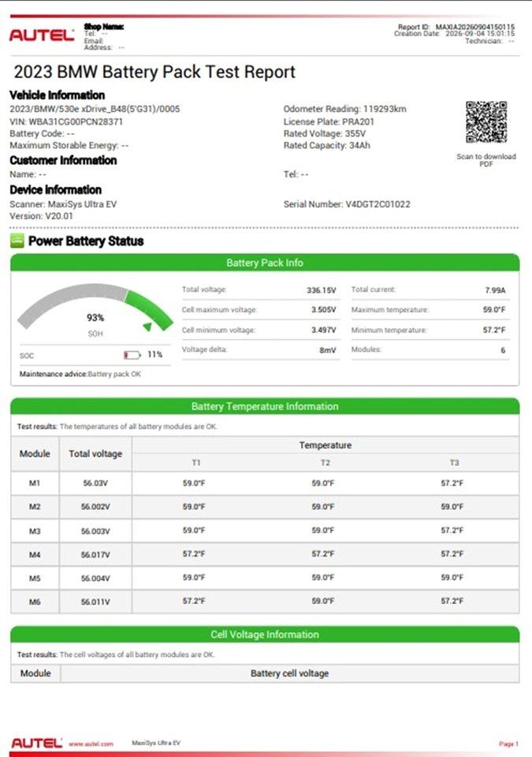
Task: Click the Device Information heading
Action: [55, 190]
